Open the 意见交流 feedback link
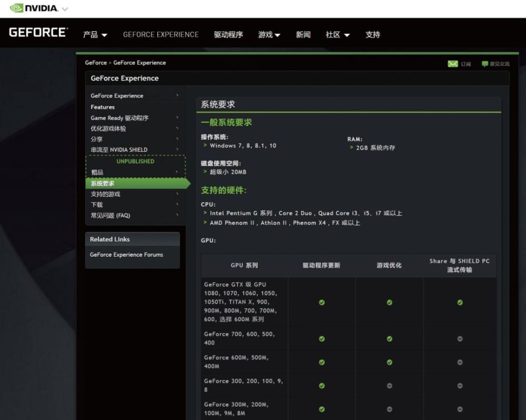The height and width of the screenshot is (420, 526). pos(500,64)
